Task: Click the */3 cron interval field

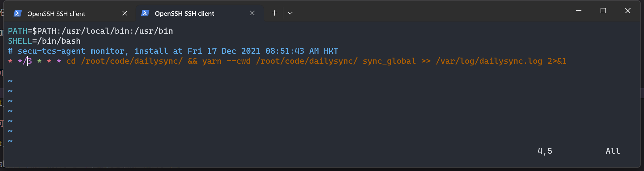Action: (25, 61)
